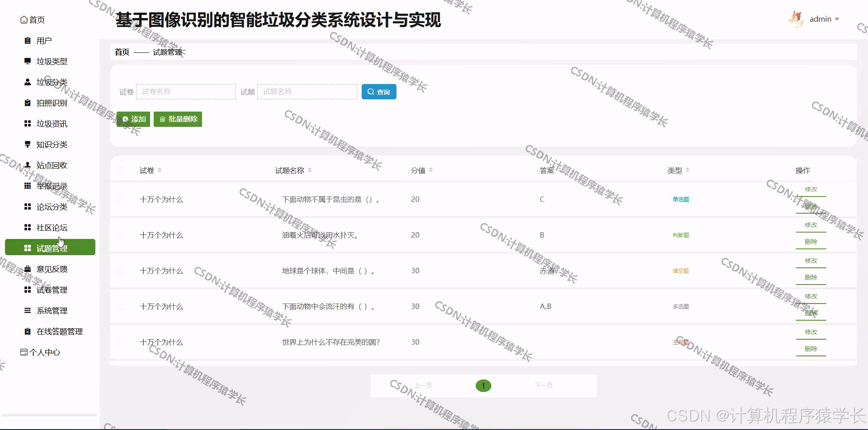
Task: Click the 判断题 type tag
Action: point(680,235)
